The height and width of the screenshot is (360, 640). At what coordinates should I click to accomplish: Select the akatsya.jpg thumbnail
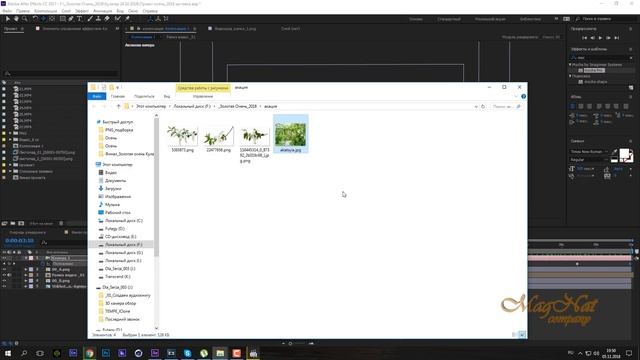290,134
